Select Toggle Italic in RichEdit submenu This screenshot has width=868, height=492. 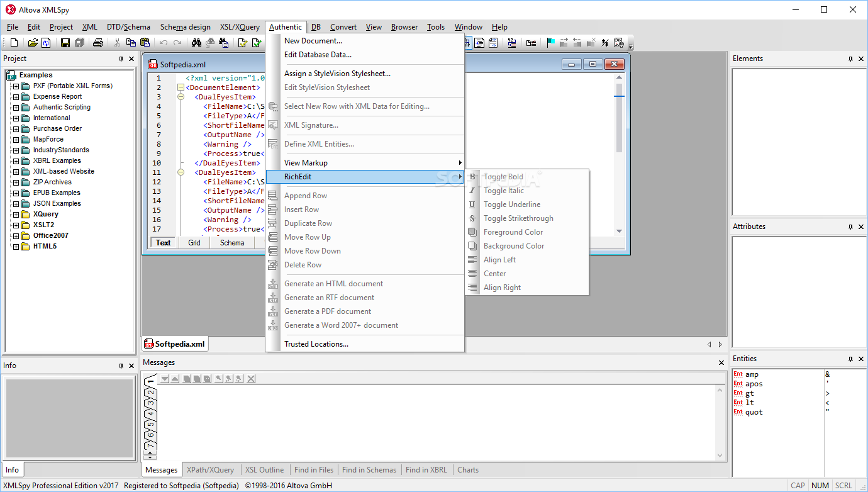point(527,191)
